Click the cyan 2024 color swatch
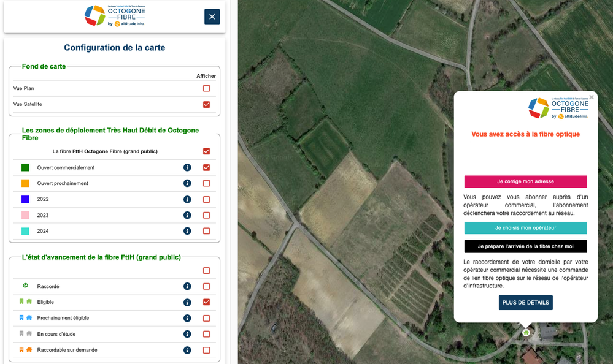 25,231
